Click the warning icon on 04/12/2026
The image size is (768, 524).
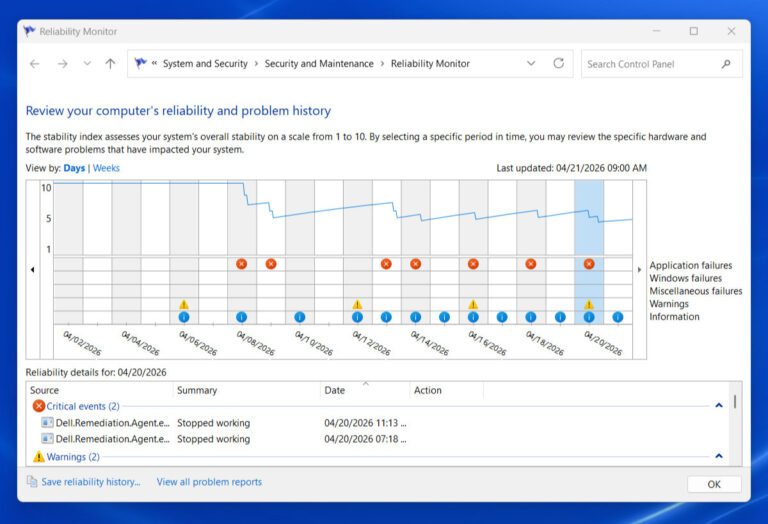pyautogui.click(x=357, y=304)
